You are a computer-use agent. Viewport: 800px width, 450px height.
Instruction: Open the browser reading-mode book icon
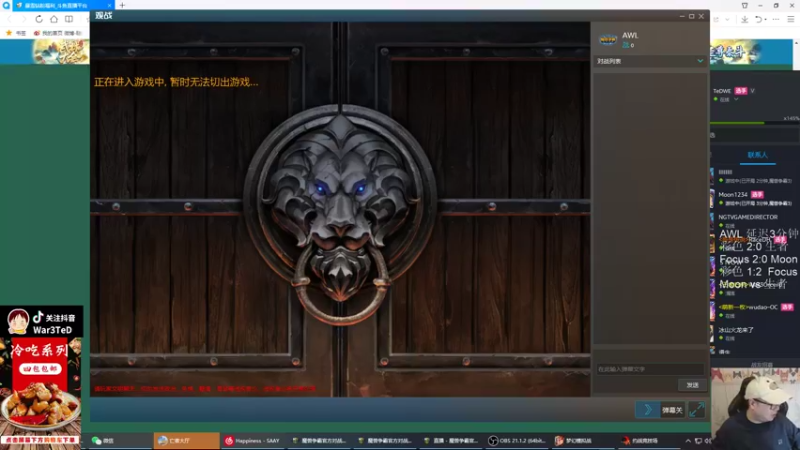point(69,19)
